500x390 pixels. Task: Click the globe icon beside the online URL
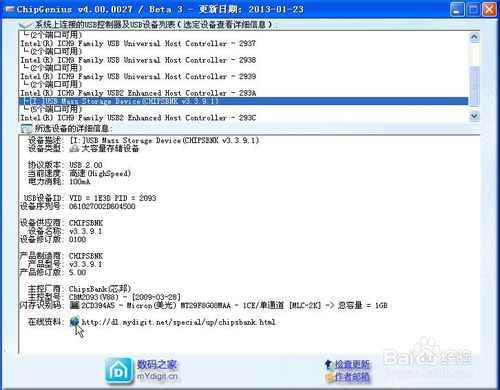pyautogui.click(x=75, y=321)
